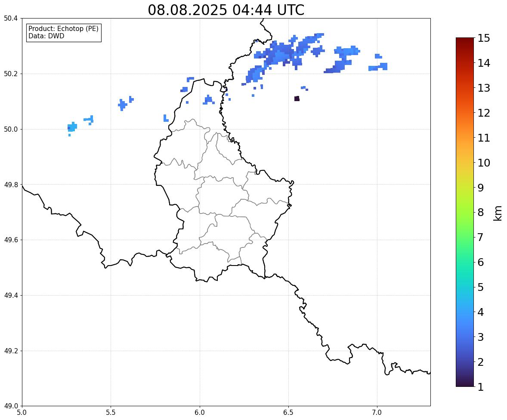This screenshot has width=507, height=420.
Task: Click latitude tick label 49.8
Action: click(11, 185)
